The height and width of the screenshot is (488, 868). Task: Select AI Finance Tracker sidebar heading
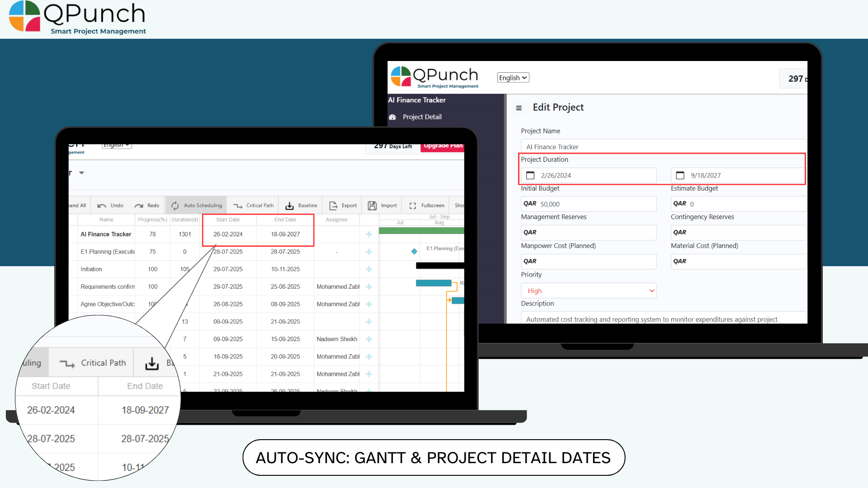[417, 100]
